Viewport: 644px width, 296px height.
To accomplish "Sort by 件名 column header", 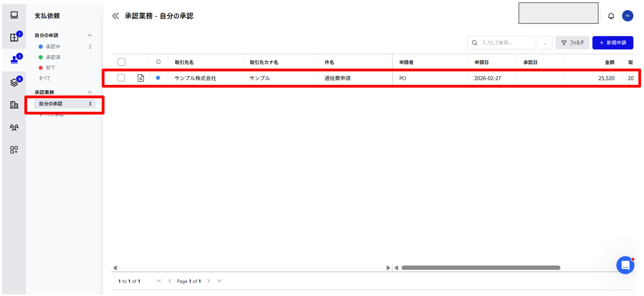I will click(329, 62).
